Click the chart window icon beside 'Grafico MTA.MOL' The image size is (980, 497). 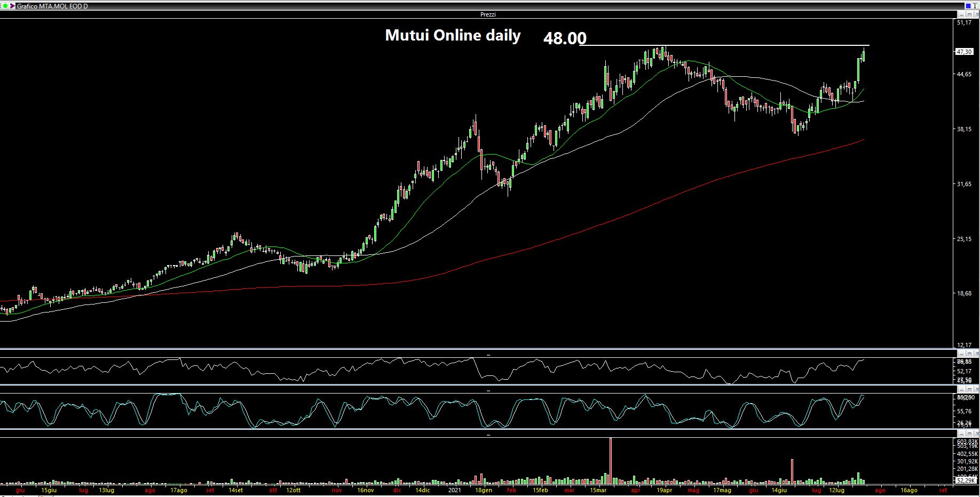13,6
